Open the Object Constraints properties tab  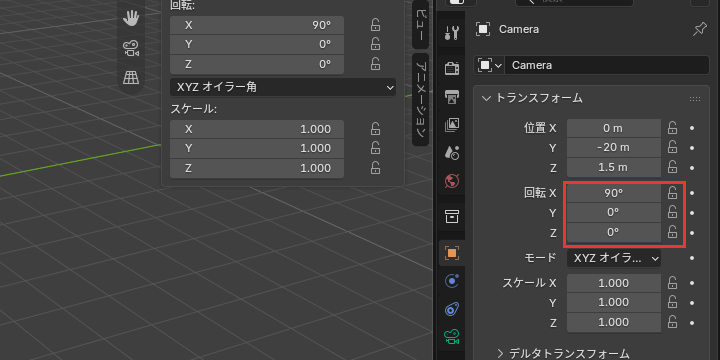coord(452,309)
